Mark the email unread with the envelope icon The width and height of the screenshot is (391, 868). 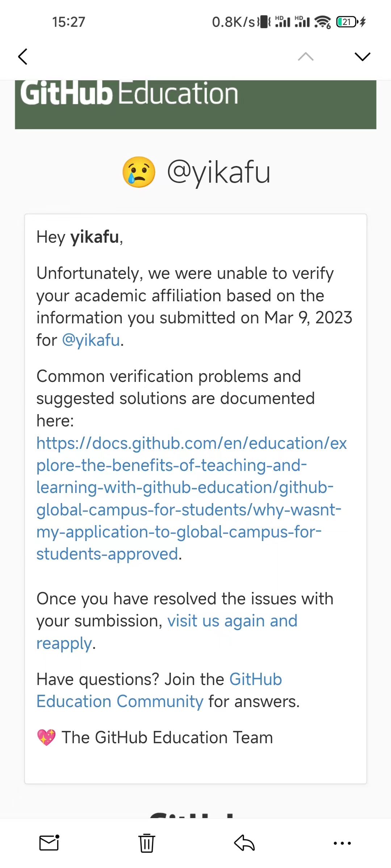pos(49,843)
